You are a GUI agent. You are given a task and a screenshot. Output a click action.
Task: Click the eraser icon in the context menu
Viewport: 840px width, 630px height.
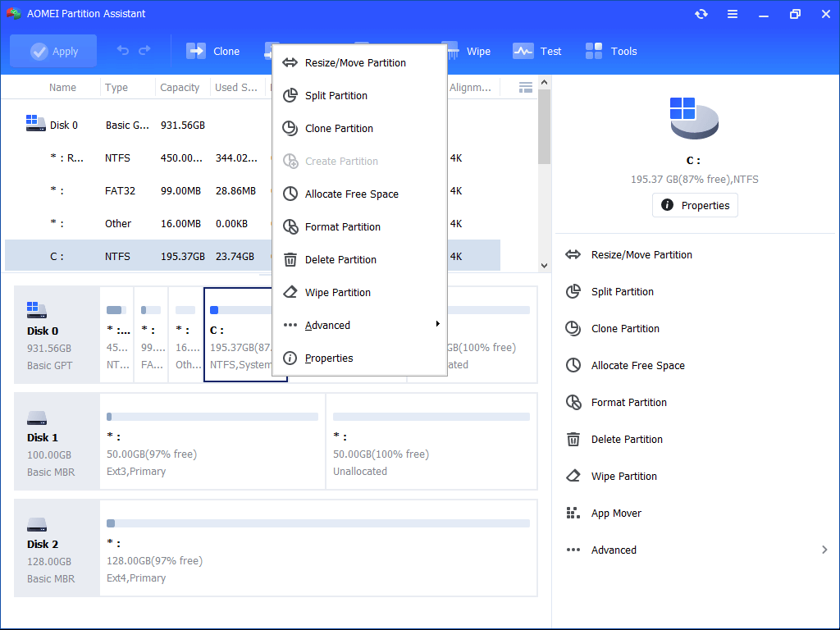pyautogui.click(x=290, y=292)
